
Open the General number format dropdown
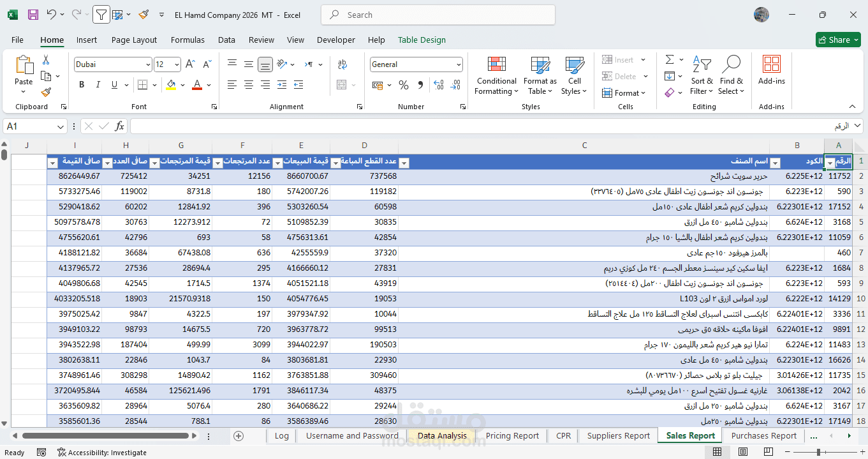tap(459, 64)
